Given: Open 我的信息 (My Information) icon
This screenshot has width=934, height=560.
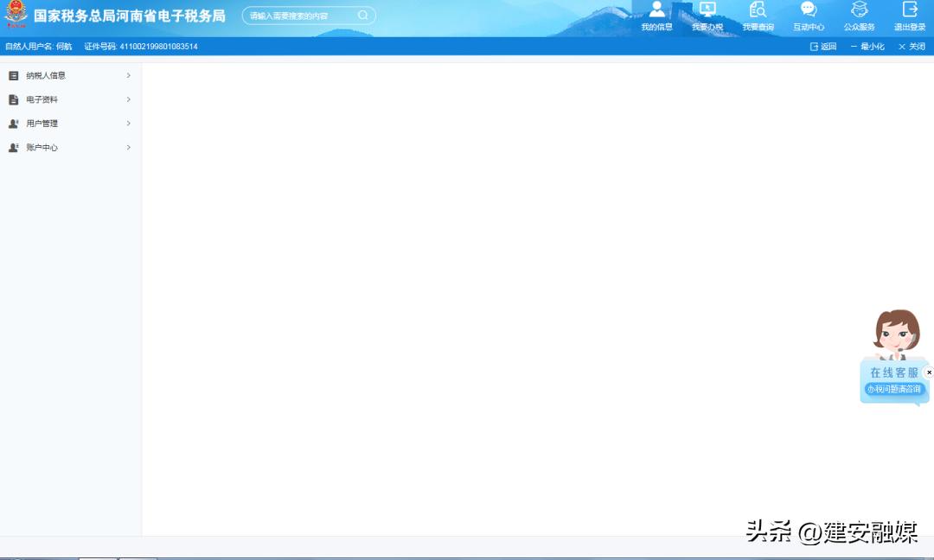Looking at the screenshot, I should pos(657,16).
